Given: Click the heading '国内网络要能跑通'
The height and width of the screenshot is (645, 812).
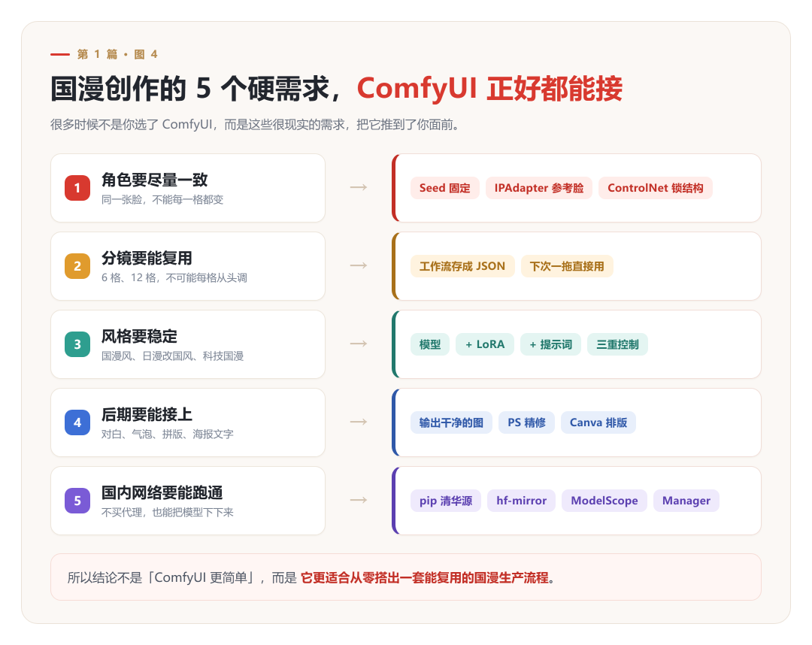Looking at the screenshot, I should click(162, 492).
